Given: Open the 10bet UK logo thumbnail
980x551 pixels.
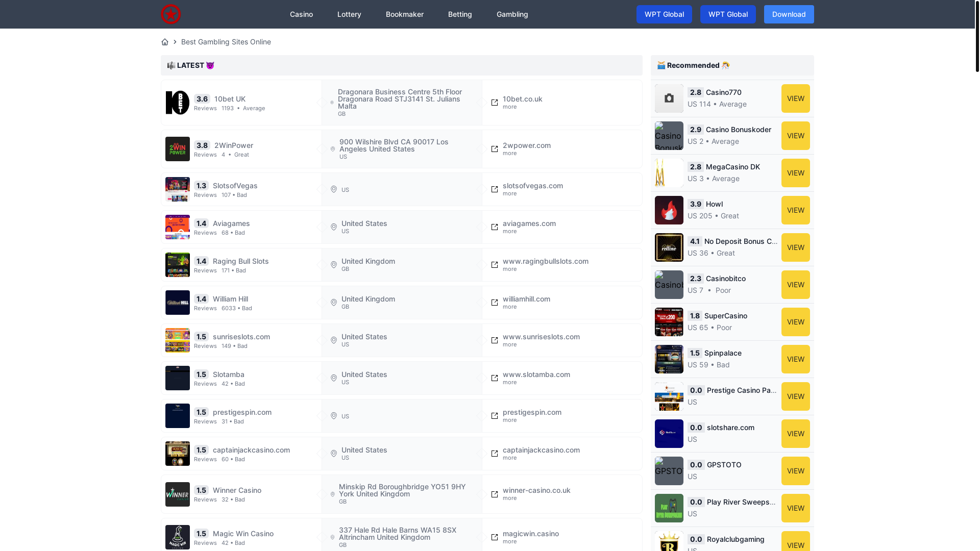Looking at the screenshot, I should 178,103.
